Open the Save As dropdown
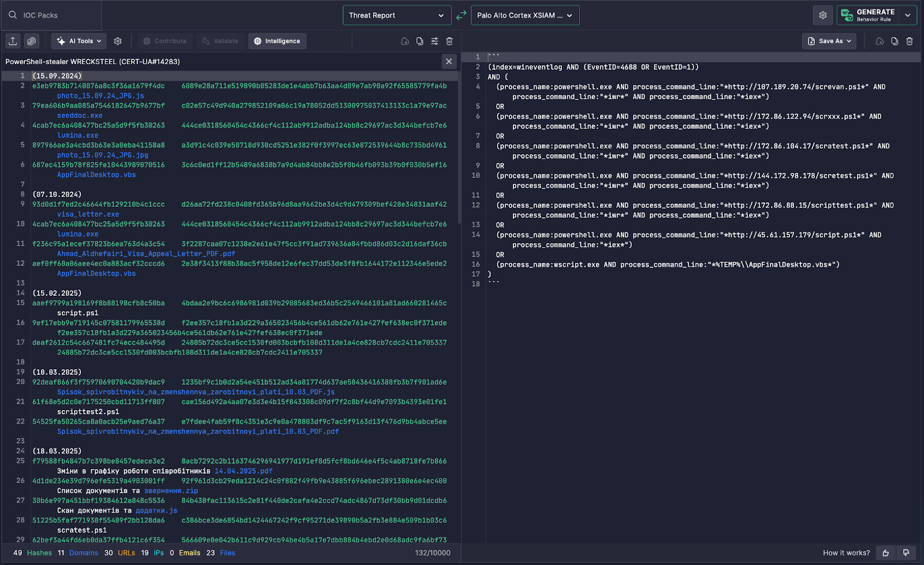Image resolution: width=924 pixels, height=565 pixels. point(829,41)
